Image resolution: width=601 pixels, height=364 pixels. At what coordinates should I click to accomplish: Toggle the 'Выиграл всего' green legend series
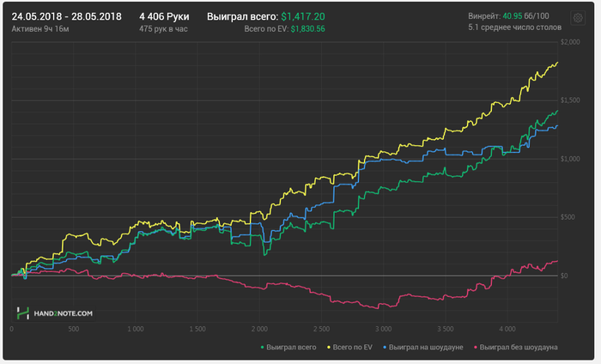288,347
